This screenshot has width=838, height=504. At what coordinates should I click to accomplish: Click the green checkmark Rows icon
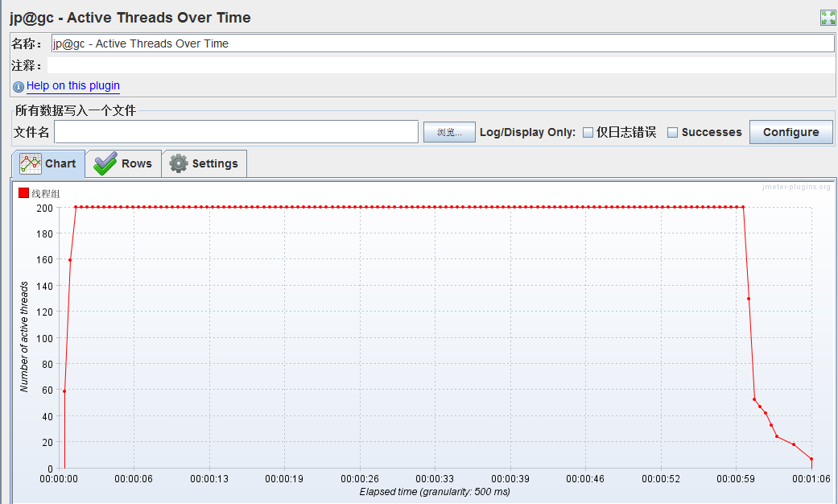point(105,163)
